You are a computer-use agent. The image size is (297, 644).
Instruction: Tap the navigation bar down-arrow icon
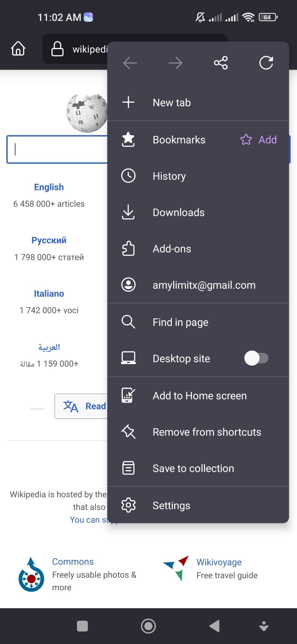[264, 626]
